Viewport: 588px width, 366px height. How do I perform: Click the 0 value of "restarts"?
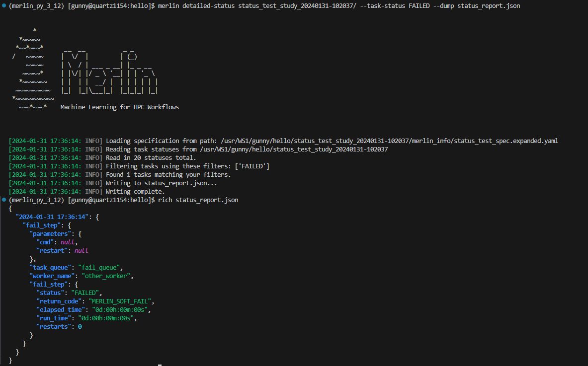pyautogui.click(x=80, y=327)
